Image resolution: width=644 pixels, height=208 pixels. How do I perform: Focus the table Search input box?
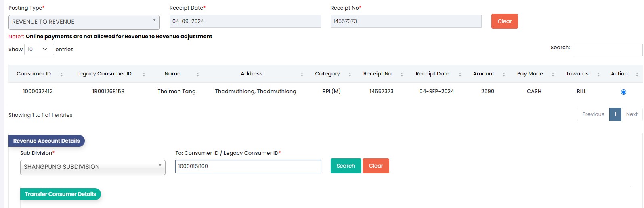pos(607,50)
